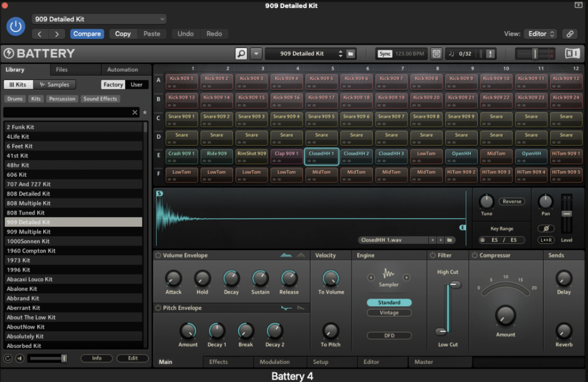Open the sample folder icon beside ClosedHH 1.wav
Screen dimensions: 588x382
click(449, 240)
